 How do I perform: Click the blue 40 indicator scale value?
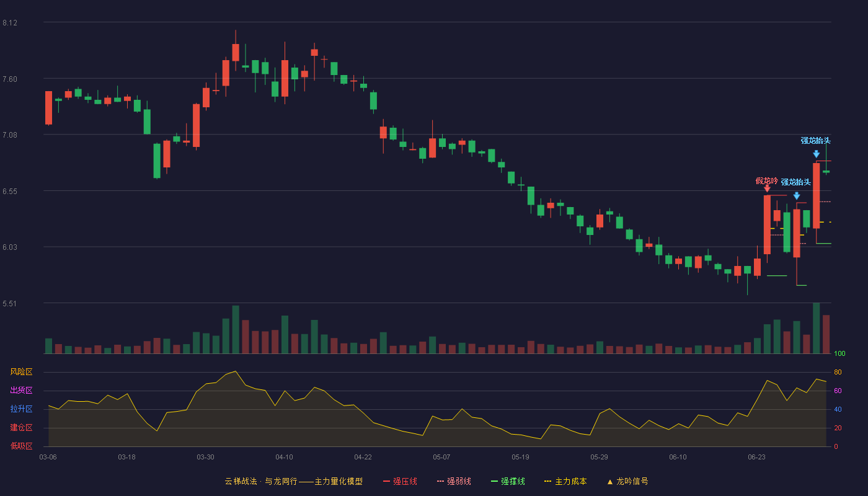tap(838, 409)
